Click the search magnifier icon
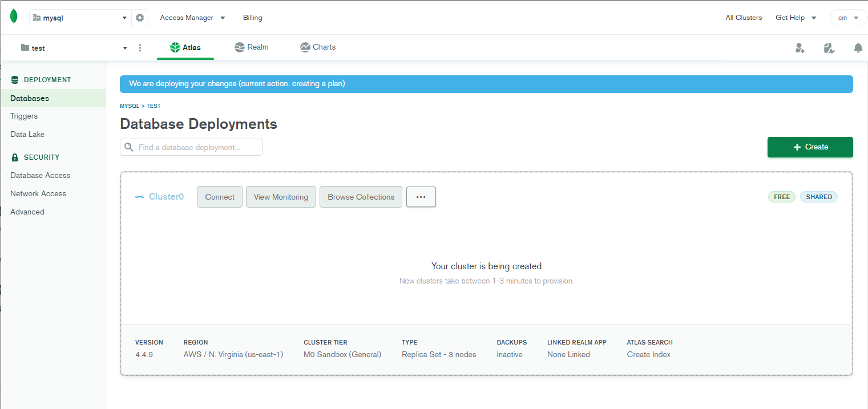868x409 pixels. click(x=129, y=147)
